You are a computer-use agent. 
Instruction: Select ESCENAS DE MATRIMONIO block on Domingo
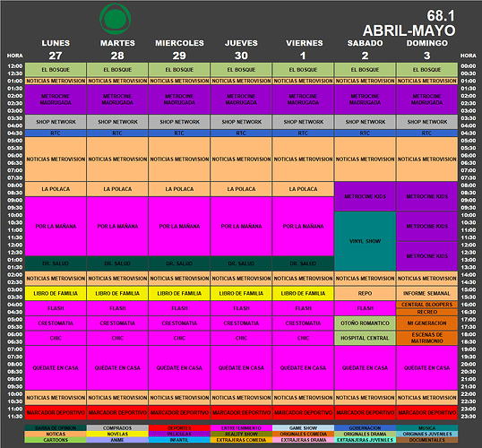pyautogui.click(x=427, y=338)
